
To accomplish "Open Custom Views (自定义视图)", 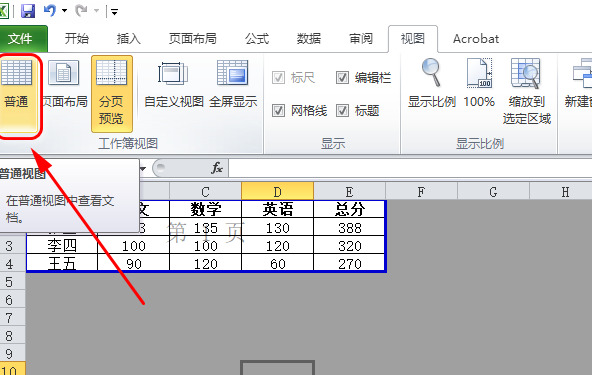I will 174,85.
